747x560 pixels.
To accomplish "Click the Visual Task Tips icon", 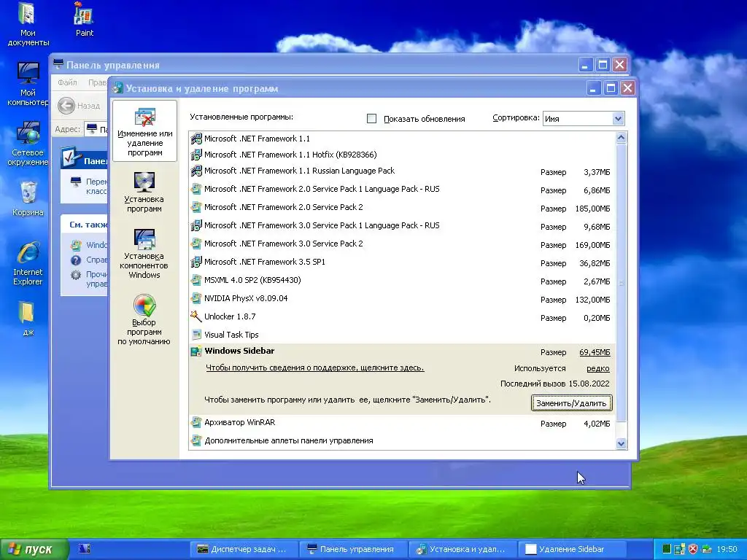I will point(196,334).
